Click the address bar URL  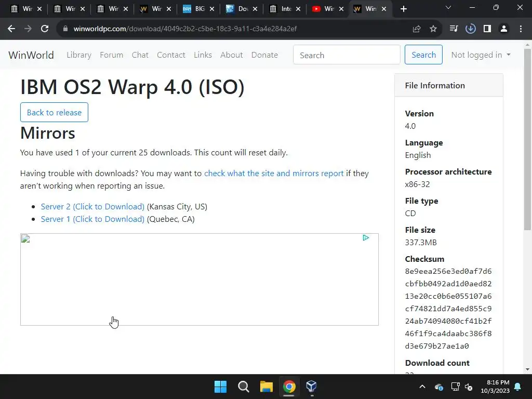185,29
